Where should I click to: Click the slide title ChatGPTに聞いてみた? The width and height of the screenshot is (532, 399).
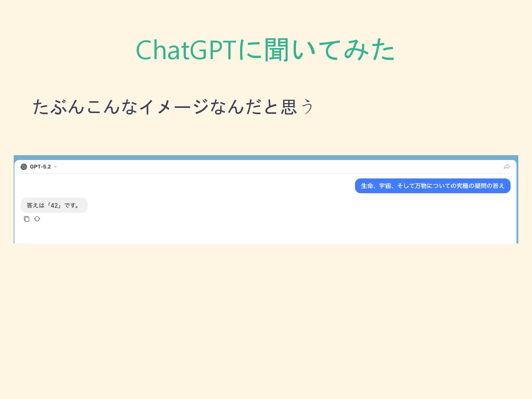click(x=266, y=50)
